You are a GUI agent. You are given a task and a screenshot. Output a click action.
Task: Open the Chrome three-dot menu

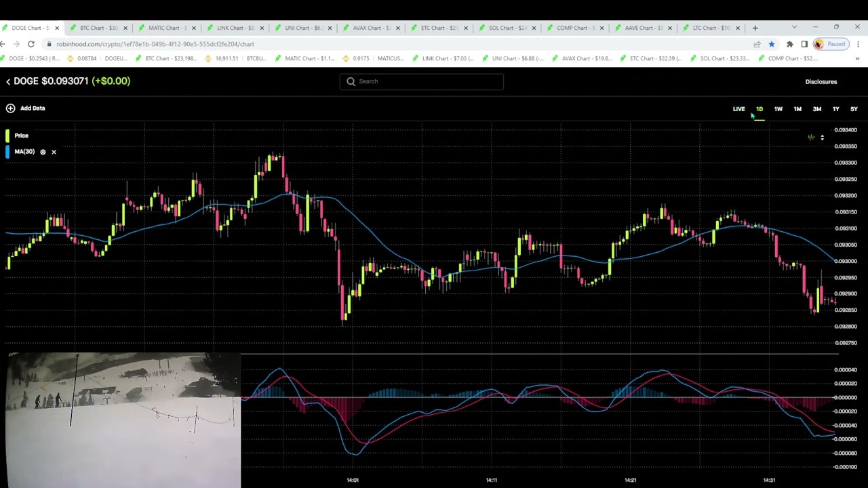tap(858, 44)
